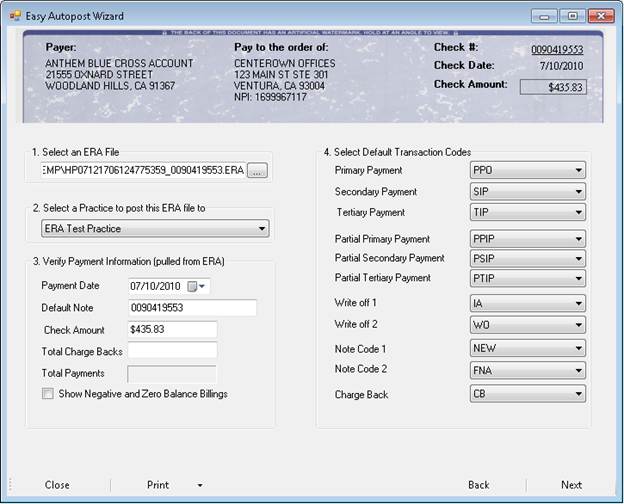Click the Close button at bottom
Image resolution: width=624 pixels, height=504 pixels.
tap(57, 485)
